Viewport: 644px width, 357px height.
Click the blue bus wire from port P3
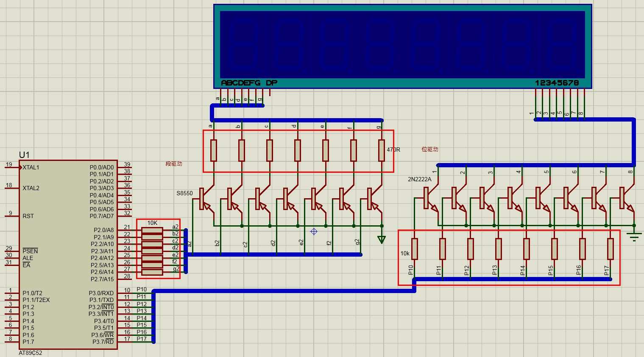(x=284, y=291)
